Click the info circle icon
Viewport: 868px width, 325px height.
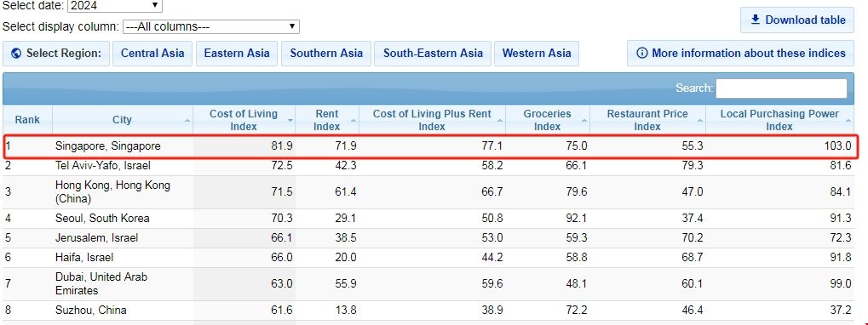pyautogui.click(x=642, y=54)
